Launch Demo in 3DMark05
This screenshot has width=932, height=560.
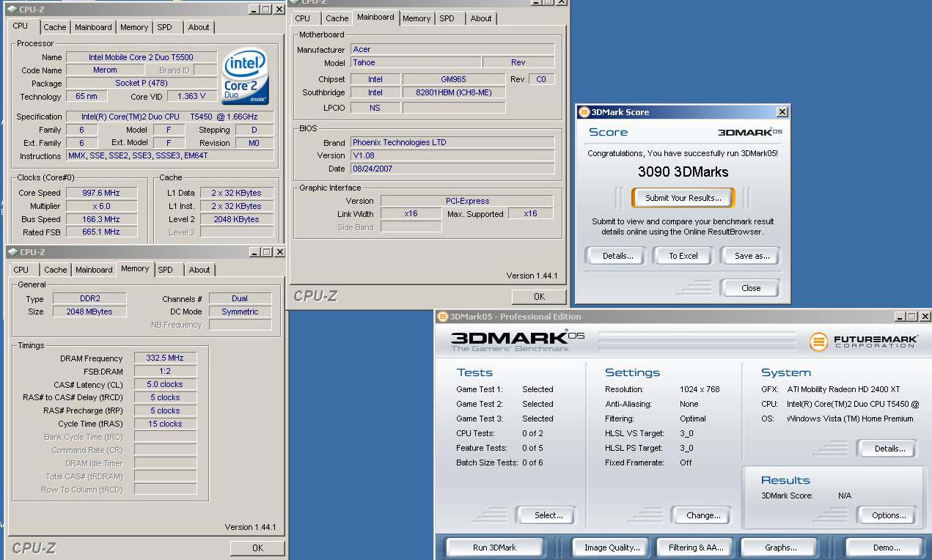tap(886, 548)
